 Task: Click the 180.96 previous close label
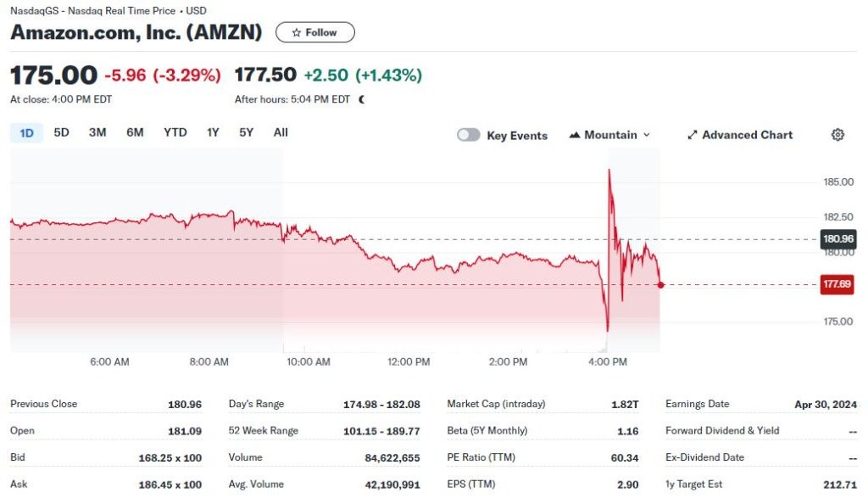(837, 239)
